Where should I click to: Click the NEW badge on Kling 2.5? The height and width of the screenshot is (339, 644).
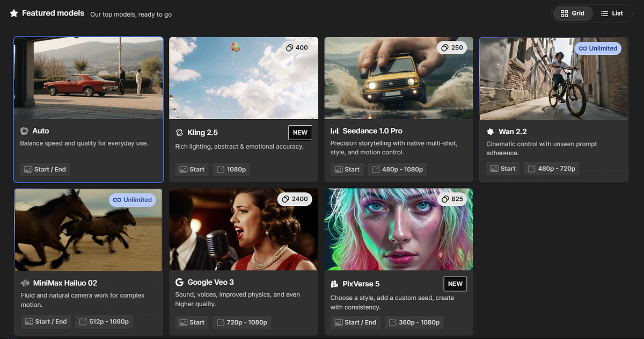coord(300,133)
